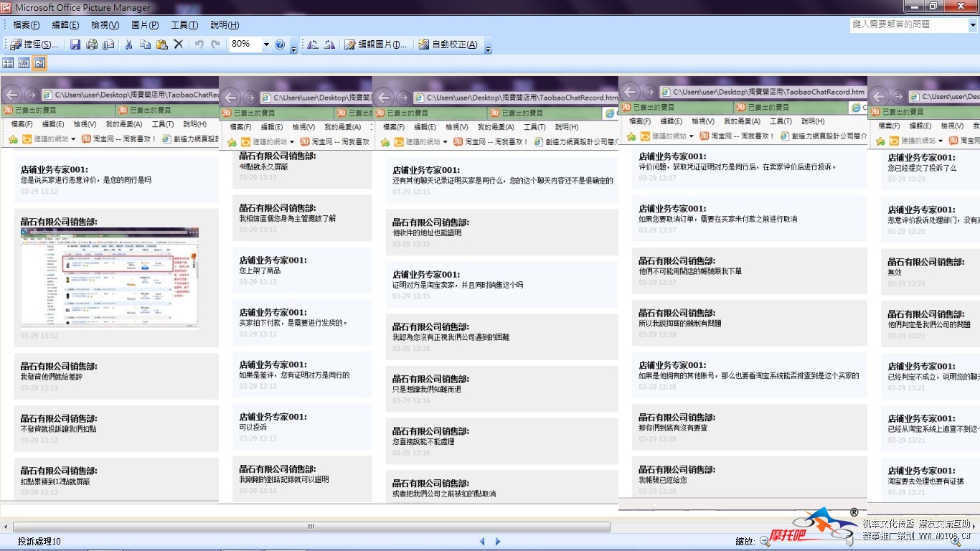Viewport: 980px width, 551px height.
Task: Click the message 他收件的地址也能證明
Action: tap(427, 232)
